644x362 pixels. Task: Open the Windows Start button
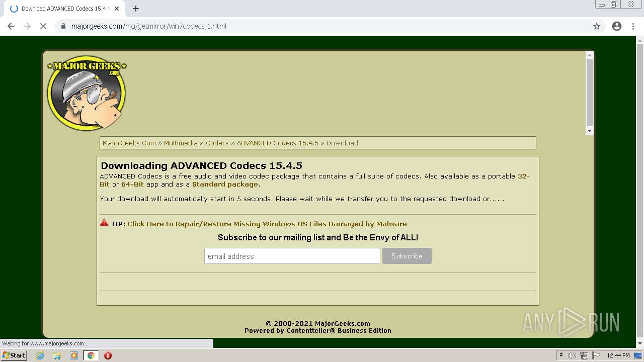14,355
